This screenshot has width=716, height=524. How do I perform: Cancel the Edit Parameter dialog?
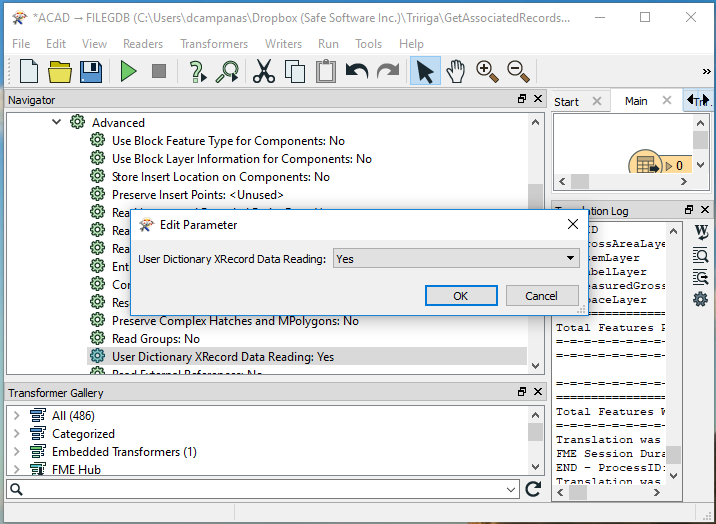click(x=542, y=296)
